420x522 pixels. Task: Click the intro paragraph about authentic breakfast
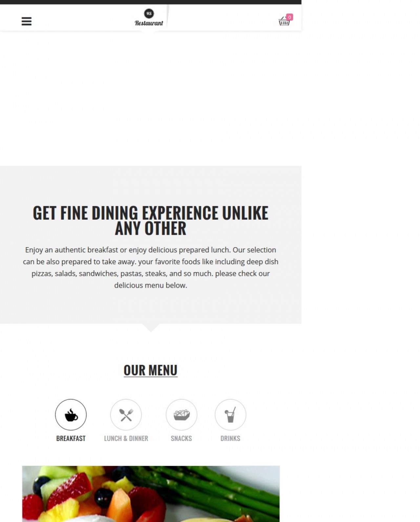151,268
